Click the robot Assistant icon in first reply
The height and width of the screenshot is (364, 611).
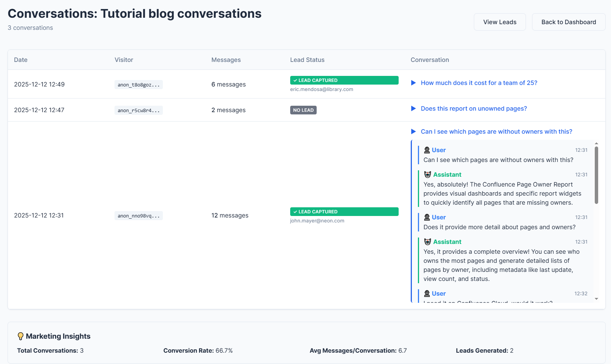(x=427, y=174)
